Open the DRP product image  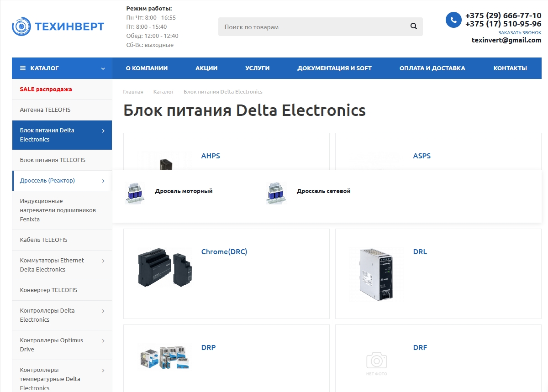165,357
